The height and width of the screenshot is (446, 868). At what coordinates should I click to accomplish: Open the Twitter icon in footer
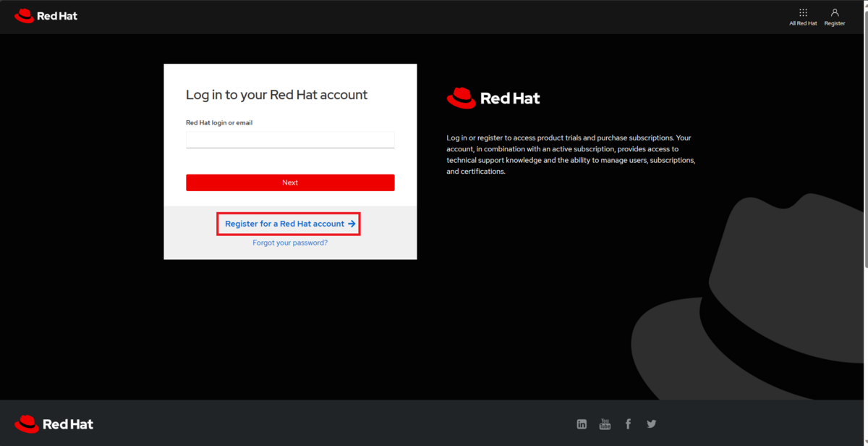651,424
